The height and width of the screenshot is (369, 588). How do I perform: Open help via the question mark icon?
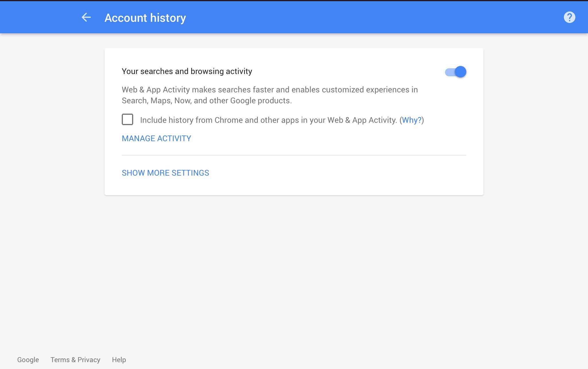tap(569, 18)
